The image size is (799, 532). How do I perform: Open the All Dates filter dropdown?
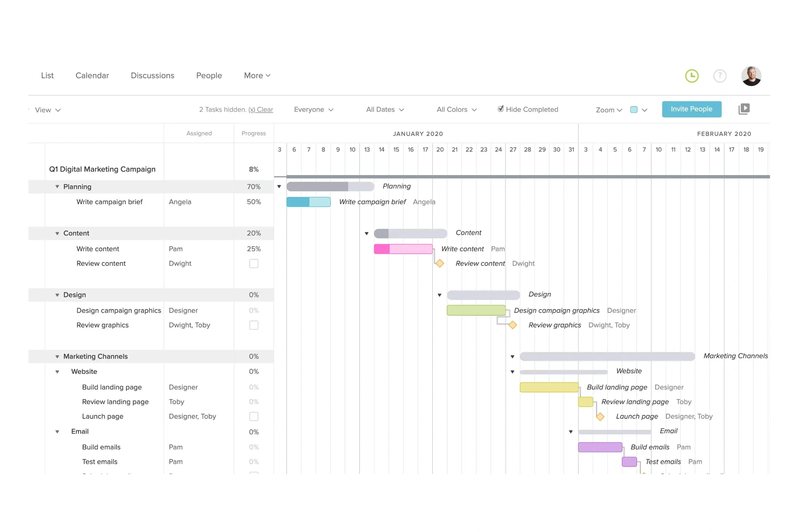click(x=385, y=110)
